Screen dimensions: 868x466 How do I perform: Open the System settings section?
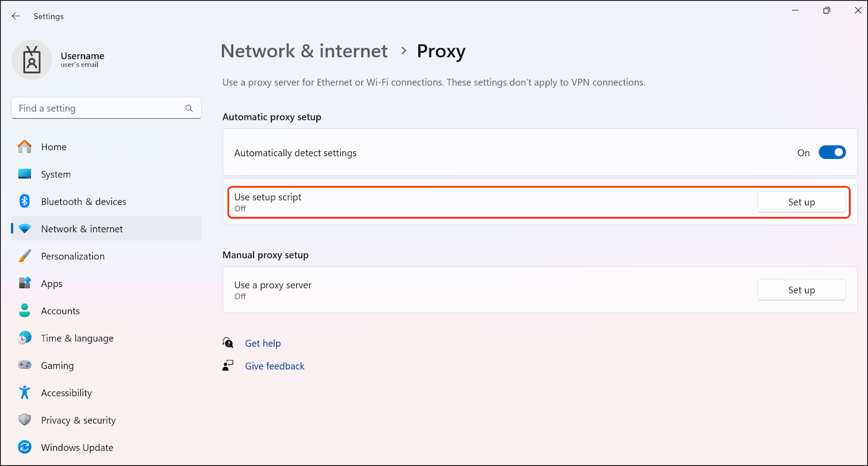point(56,174)
